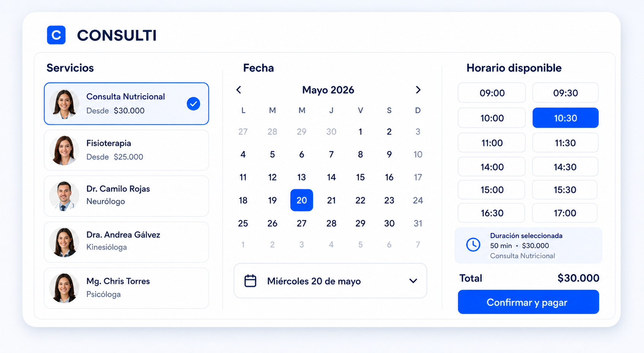
Task: Choose May 8 in the calendar
Action: (360, 154)
